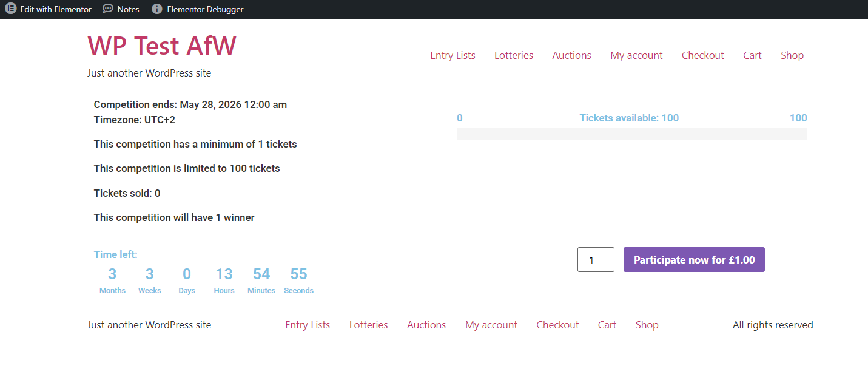Open Shop from the header navigation
Viewport: 868px width, 371px height.
pos(792,55)
